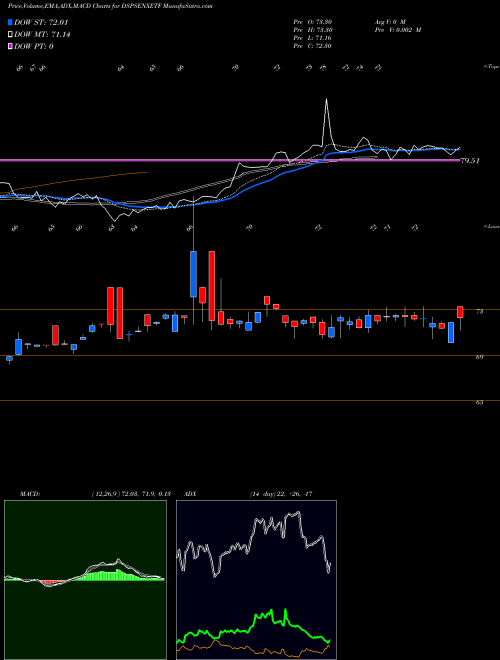Select the 'DOW MT: 71.14' legend text
This screenshot has width=500, height=660.
click(42, 35)
